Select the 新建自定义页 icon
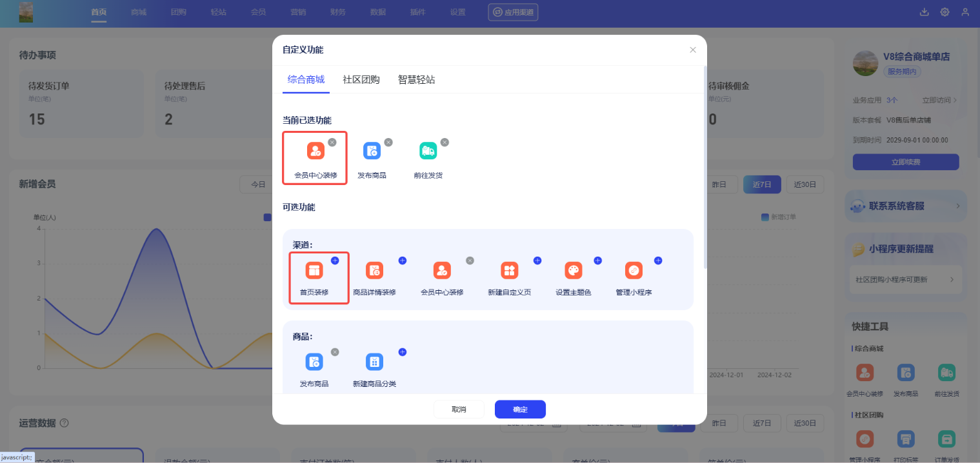Image resolution: width=980 pixels, height=463 pixels. (510, 271)
